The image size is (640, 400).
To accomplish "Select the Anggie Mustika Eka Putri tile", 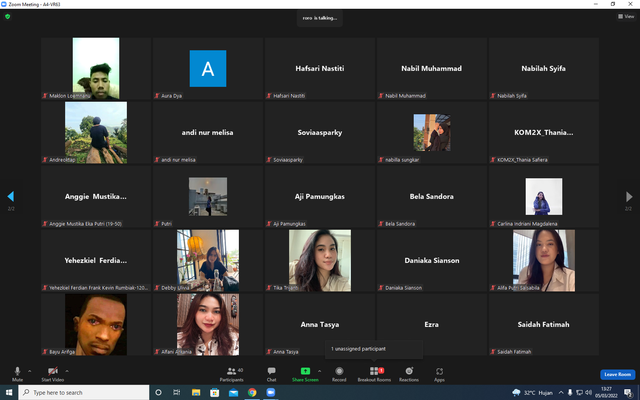I will pyautogui.click(x=96, y=196).
